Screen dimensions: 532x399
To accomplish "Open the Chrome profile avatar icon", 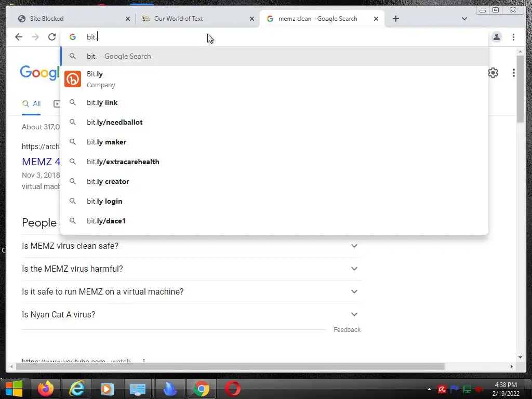I will pos(497,37).
